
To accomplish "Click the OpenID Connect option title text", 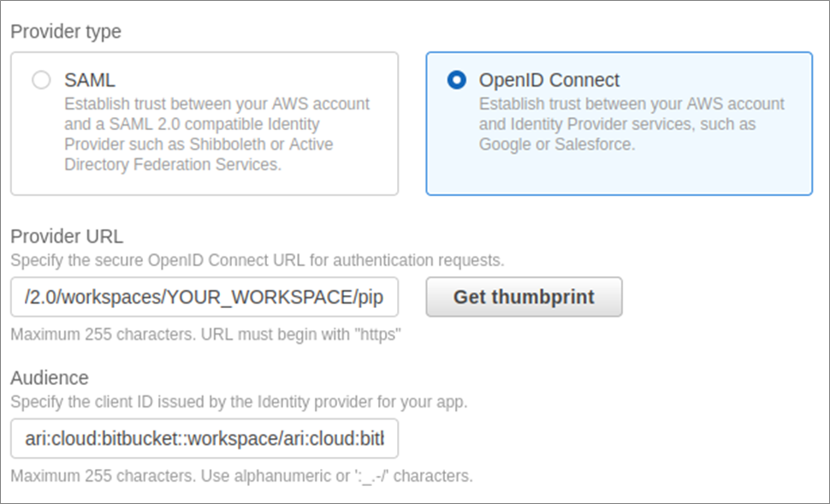I will tap(549, 80).
